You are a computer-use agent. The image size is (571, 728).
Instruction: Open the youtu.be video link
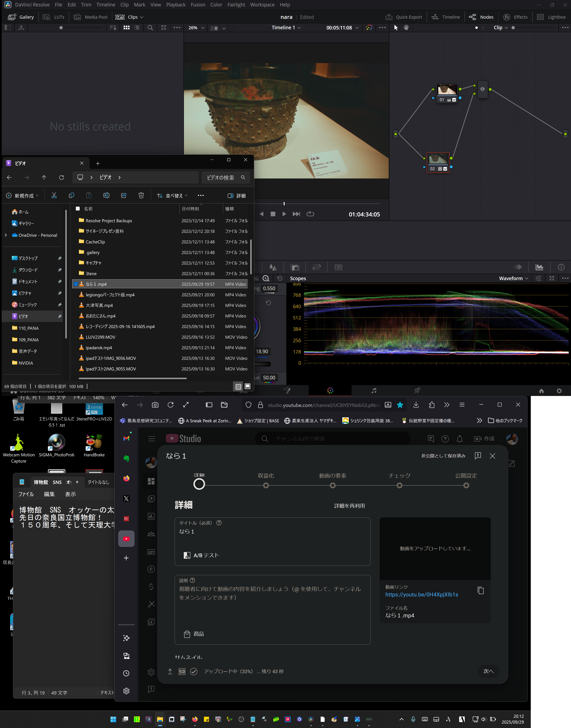pyautogui.click(x=422, y=595)
